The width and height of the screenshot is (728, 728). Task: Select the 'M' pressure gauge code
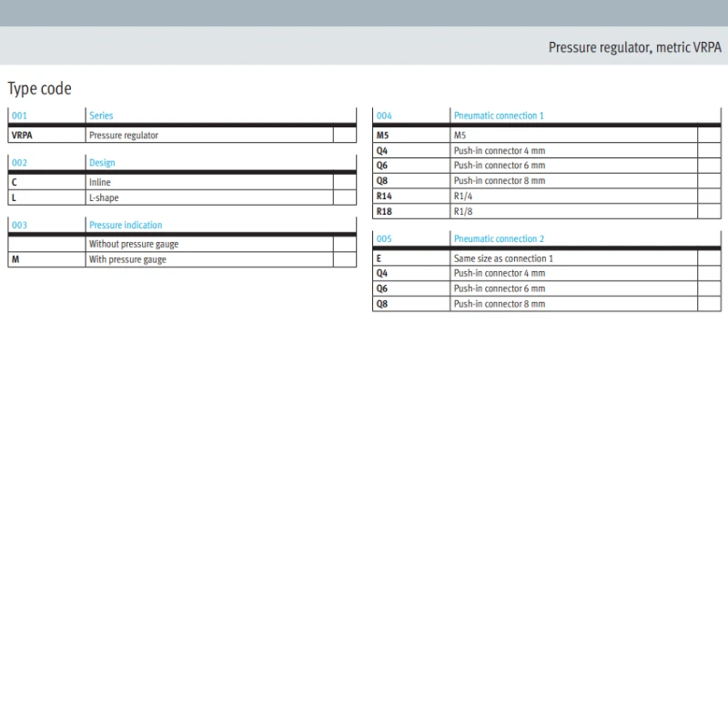15,259
